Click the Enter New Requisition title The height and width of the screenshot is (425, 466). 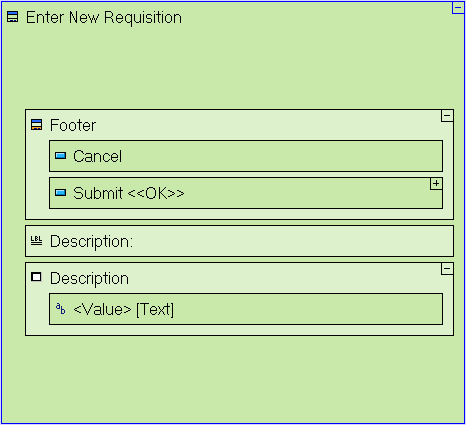104,17
